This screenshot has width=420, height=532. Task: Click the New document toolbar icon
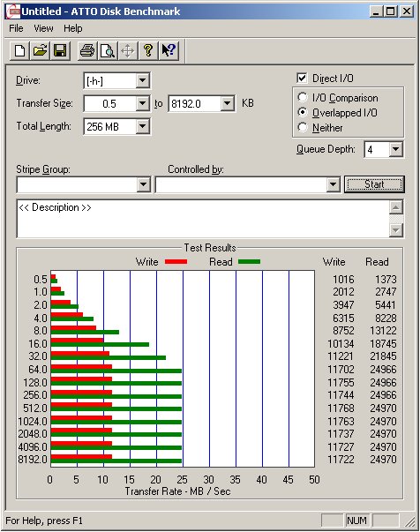19,51
